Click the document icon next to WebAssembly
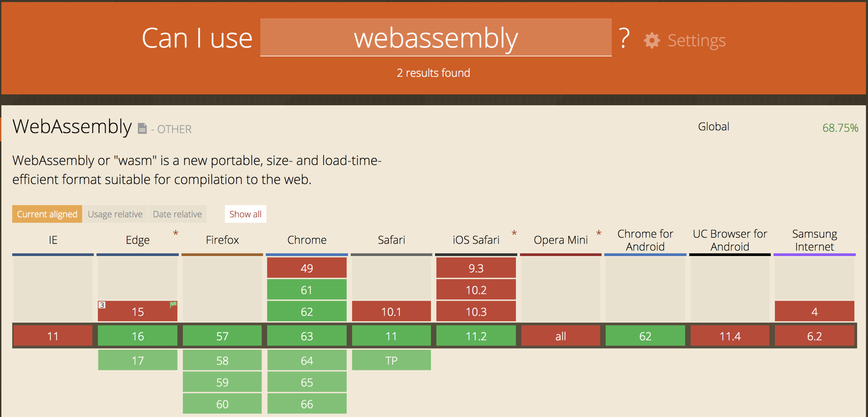Image resolution: width=868 pixels, height=417 pixels. (142, 128)
